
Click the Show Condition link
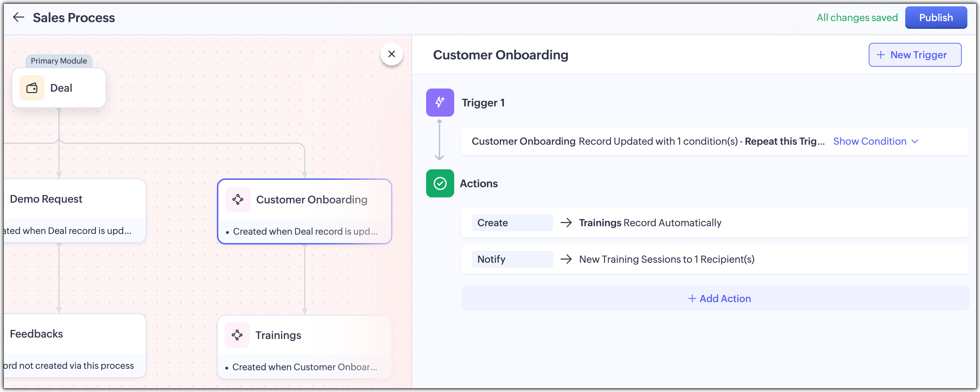[x=869, y=141]
